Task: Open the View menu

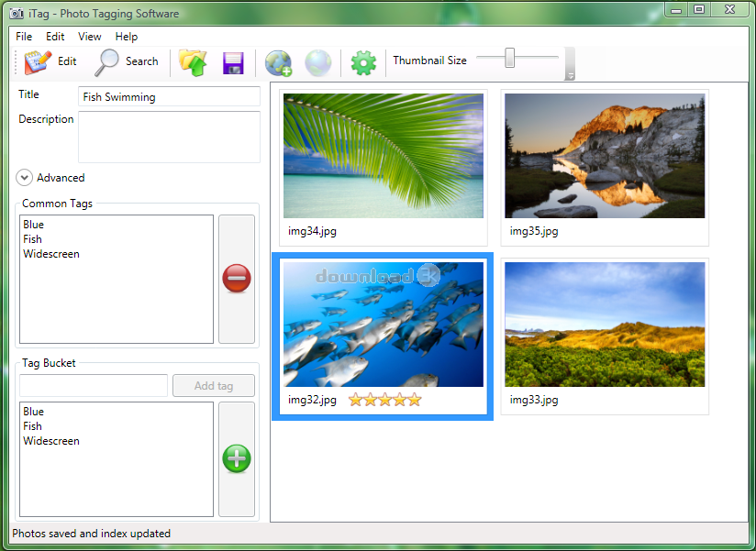Action: tap(90, 37)
